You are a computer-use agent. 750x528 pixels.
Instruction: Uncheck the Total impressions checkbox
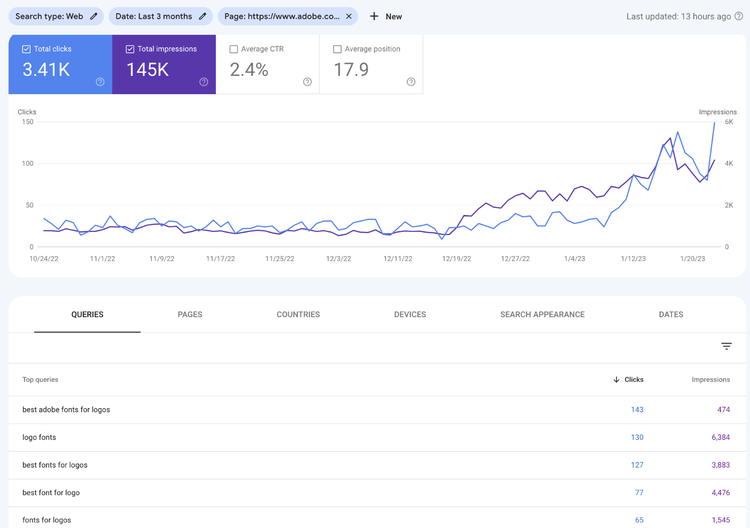point(131,48)
